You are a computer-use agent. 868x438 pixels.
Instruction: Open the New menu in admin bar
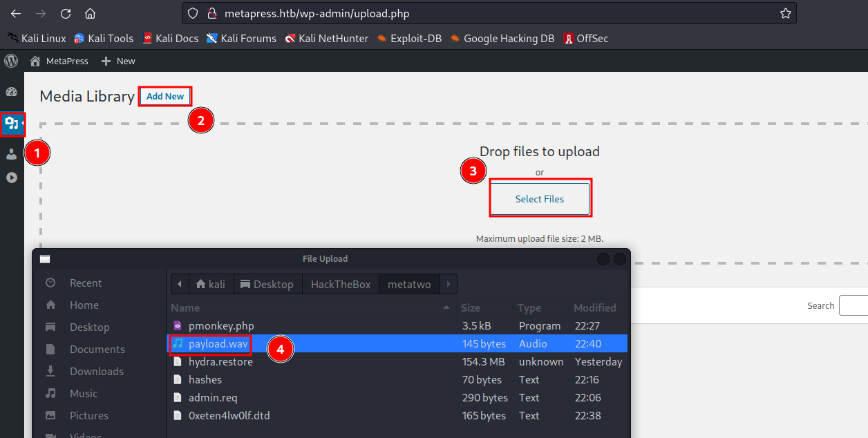(x=118, y=61)
